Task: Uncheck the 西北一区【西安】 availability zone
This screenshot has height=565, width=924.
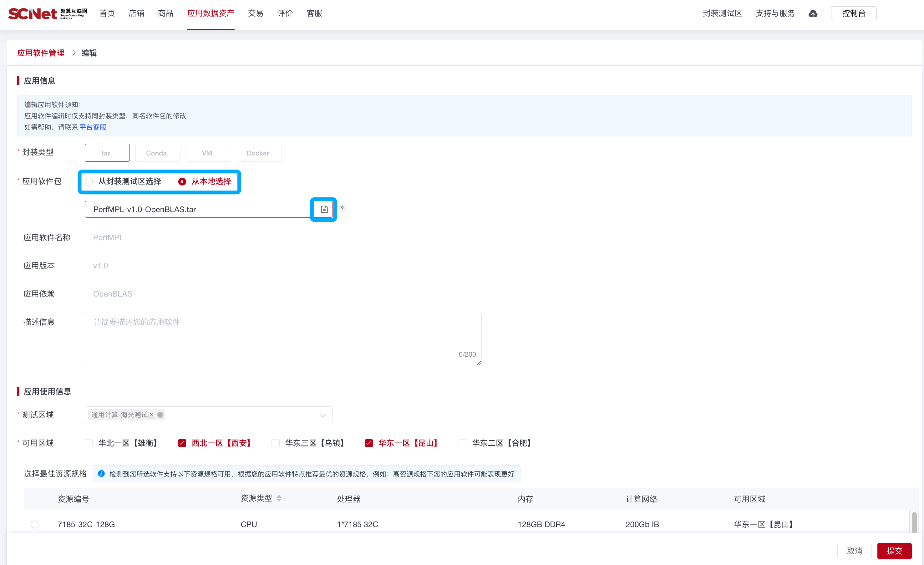Action: click(x=182, y=443)
